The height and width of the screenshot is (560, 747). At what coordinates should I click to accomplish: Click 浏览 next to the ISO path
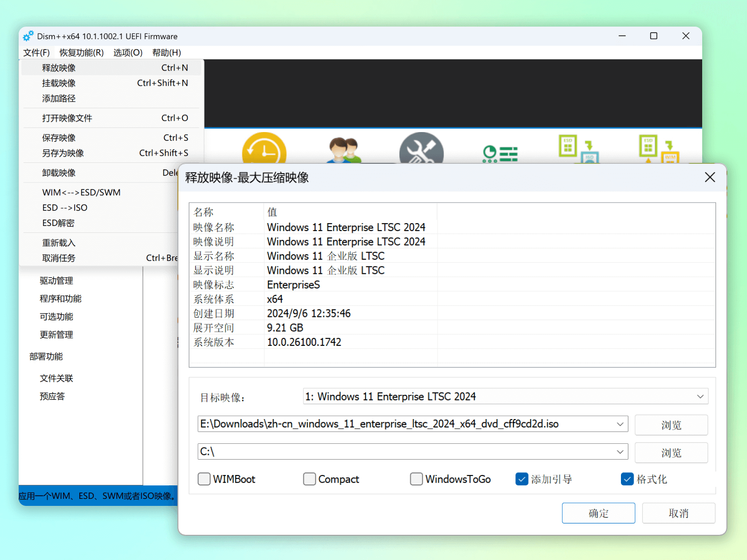(x=671, y=425)
